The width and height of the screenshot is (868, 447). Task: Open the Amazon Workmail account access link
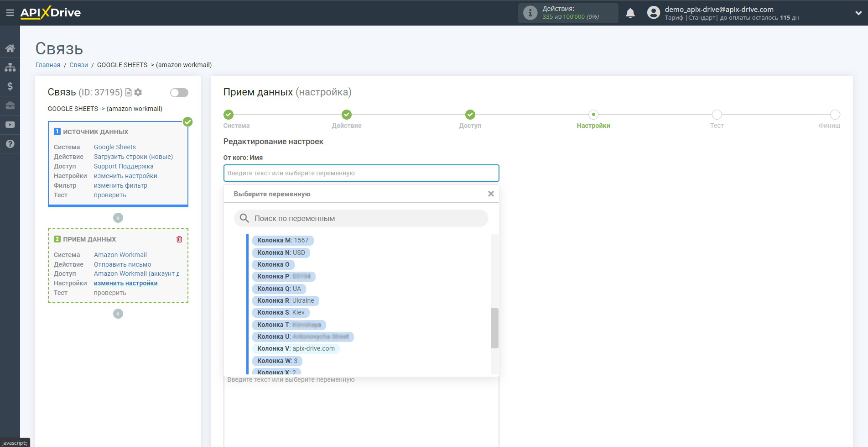point(136,273)
